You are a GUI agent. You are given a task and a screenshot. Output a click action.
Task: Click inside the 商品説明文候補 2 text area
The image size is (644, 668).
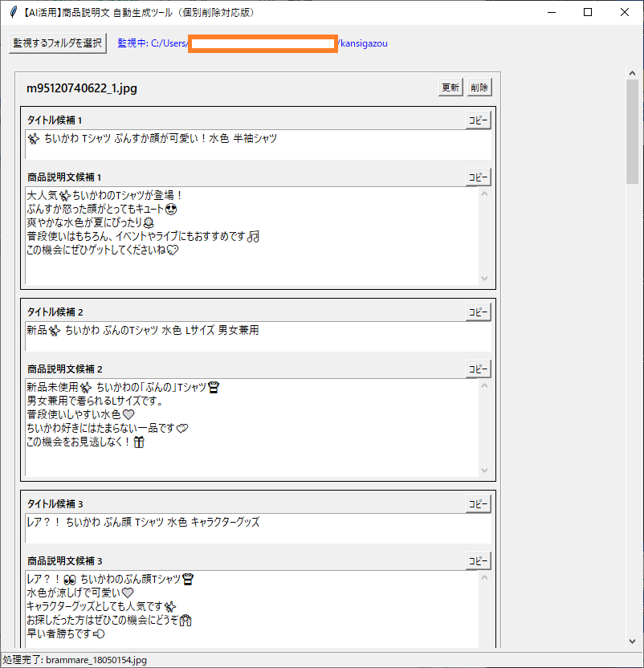click(x=251, y=427)
